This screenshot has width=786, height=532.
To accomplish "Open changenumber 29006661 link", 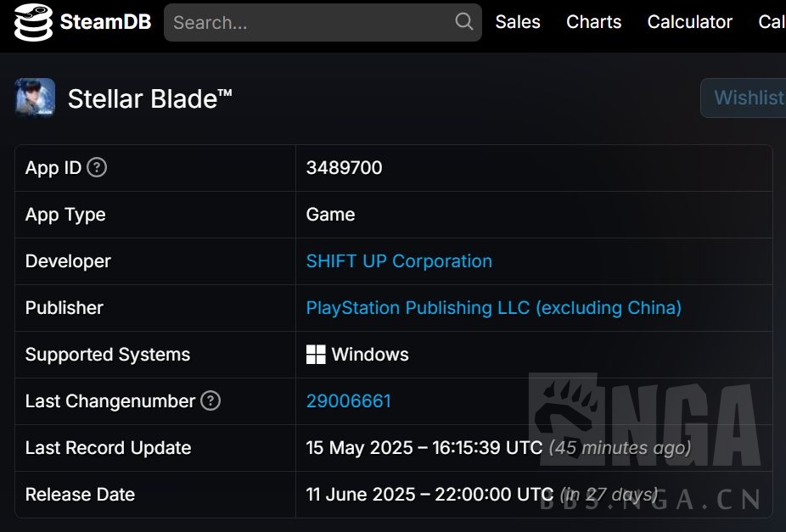I will point(349,401).
